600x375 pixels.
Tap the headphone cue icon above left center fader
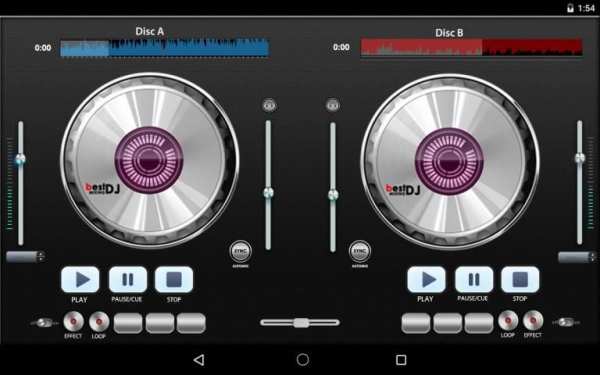tap(269, 105)
